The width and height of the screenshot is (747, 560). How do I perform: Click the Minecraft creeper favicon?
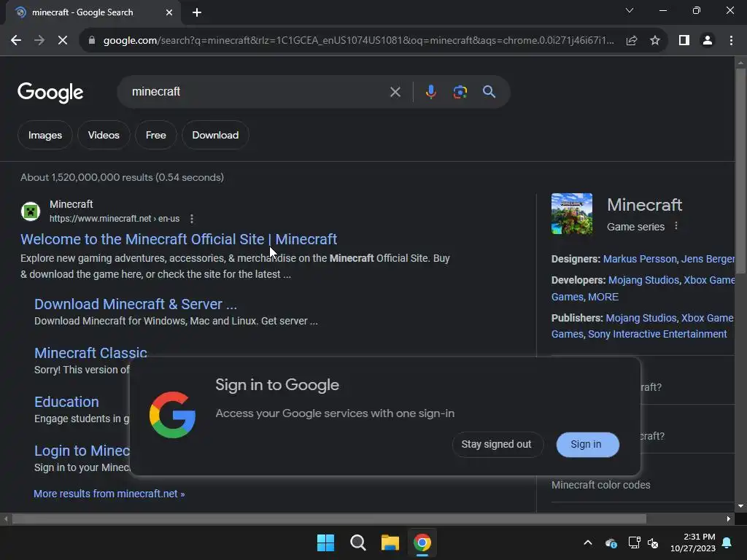(31, 211)
